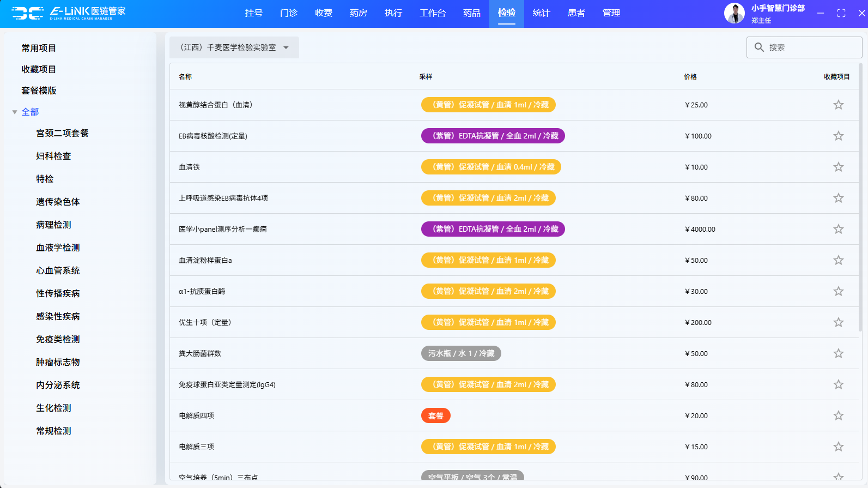Click star icon for 粪大肠菌群数 row
868x488 pixels.
tap(838, 353)
